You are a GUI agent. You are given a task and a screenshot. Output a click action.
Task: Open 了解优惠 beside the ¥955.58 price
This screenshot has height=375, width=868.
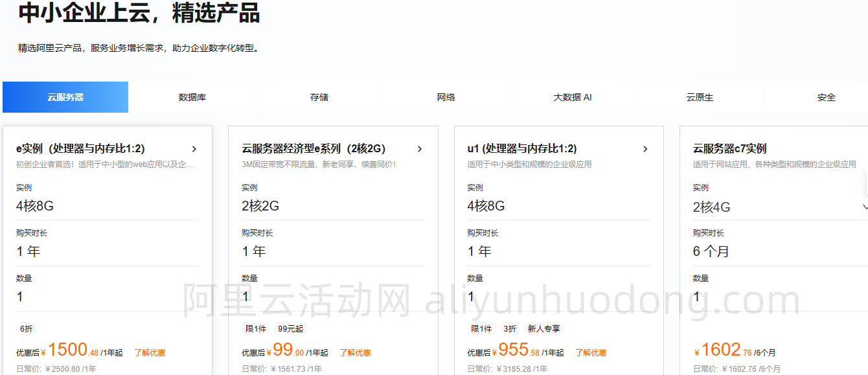click(591, 353)
